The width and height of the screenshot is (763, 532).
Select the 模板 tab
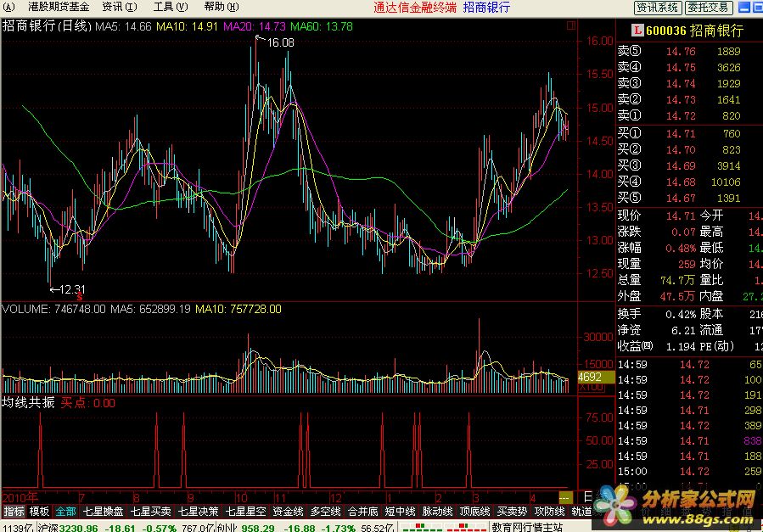(x=39, y=512)
